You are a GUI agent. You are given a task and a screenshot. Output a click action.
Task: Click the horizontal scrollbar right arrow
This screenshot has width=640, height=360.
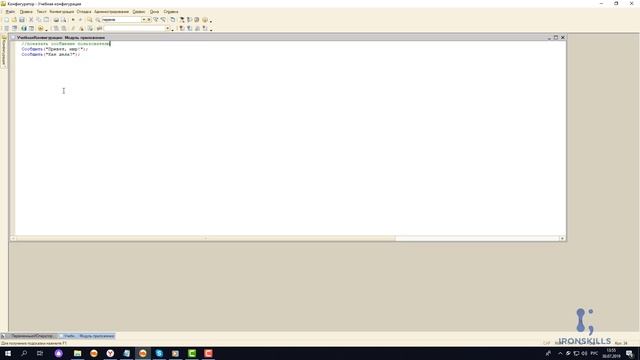click(x=562, y=238)
